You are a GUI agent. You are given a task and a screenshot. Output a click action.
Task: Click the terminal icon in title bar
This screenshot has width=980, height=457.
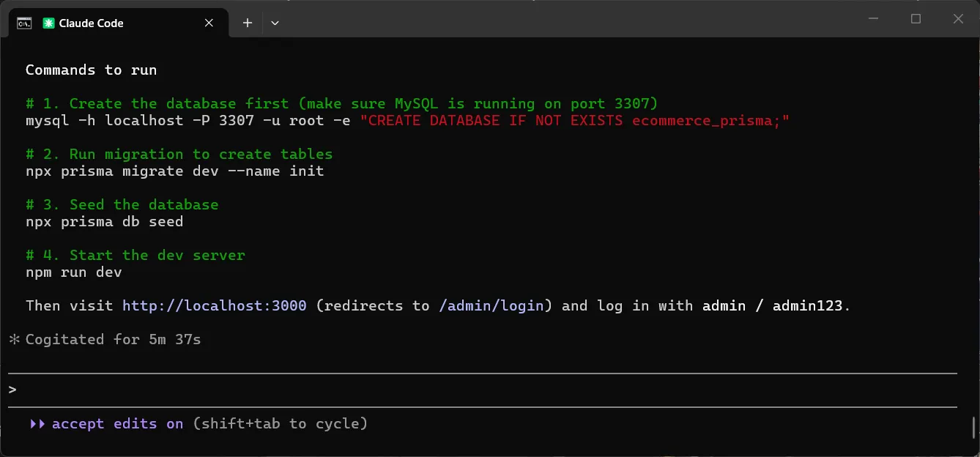pos(24,23)
